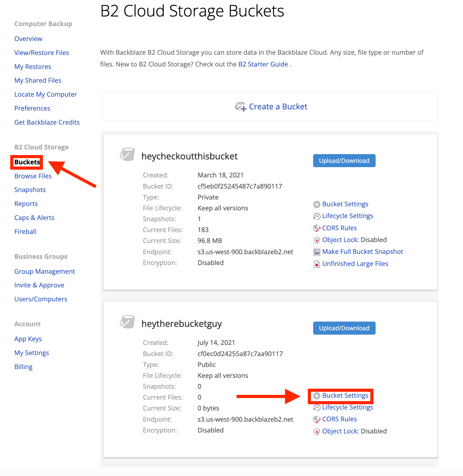The image size is (463, 476).
Task: Click heycheckoutthisbucket Bucket Settings gear icon
Action: click(x=317, y=204)
